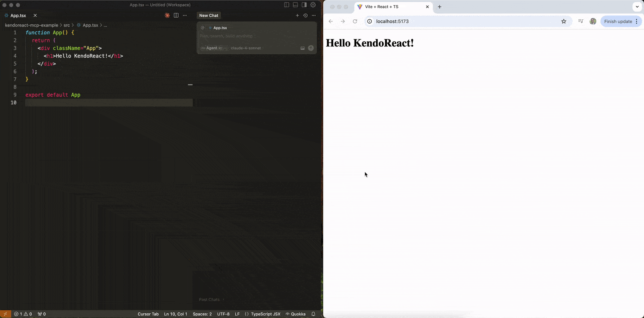Click the image attachment icon in the chat input
Viewport: 644px width, 318px height.
(x=302, y=48)
